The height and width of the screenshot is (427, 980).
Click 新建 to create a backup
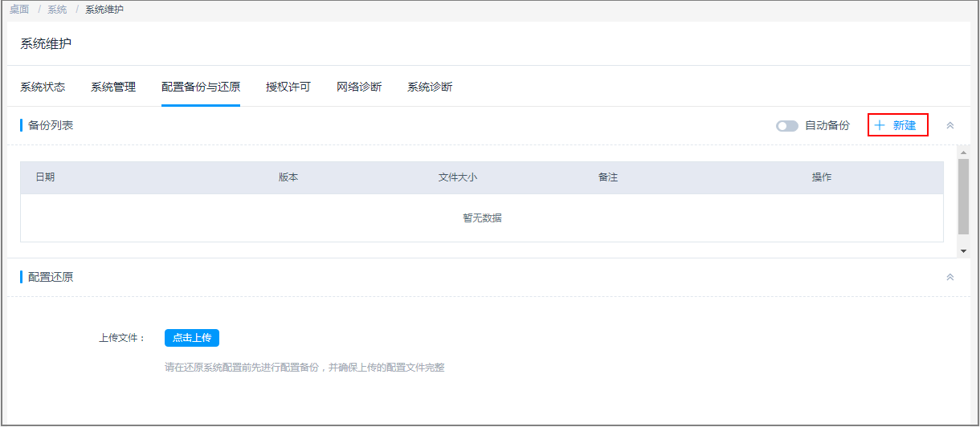point(897,125)
